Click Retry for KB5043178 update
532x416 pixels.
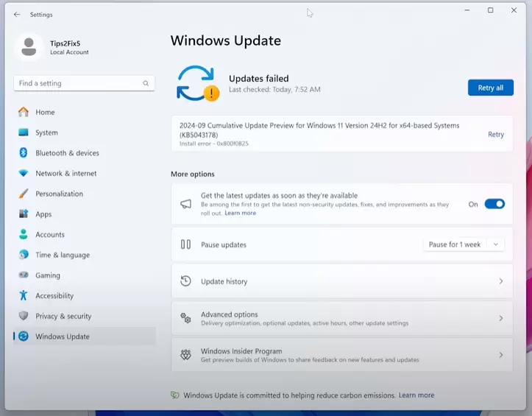[496, 135]
